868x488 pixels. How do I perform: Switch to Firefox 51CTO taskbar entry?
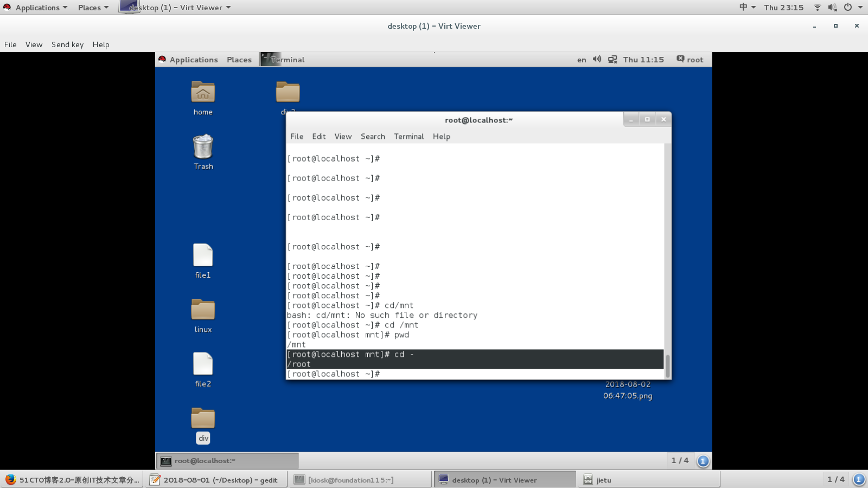click(x=72, y=480)
